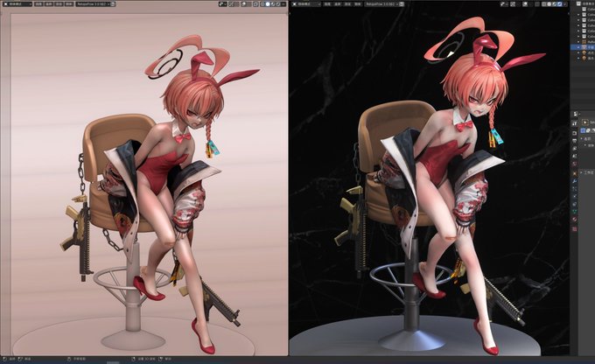This screenshot has height=364, width=595.
Task: Switch right viewport to solid shading
Action: click(549, 3)
